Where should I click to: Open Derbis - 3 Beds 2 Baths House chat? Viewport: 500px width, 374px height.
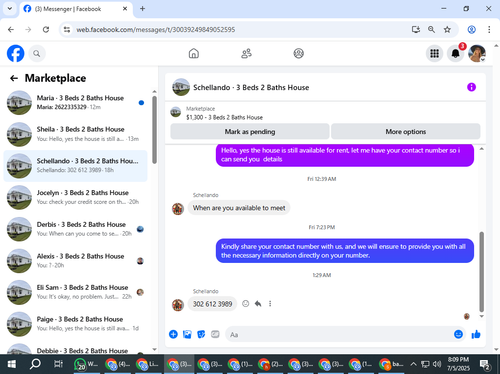coord(76,229)
